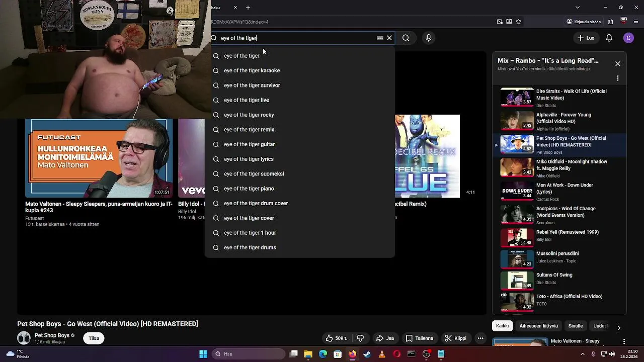The width and height of the screenshot is (644, 362).
Task: Dislike the video with thumbs-down
Action: [x=360, y=338]
